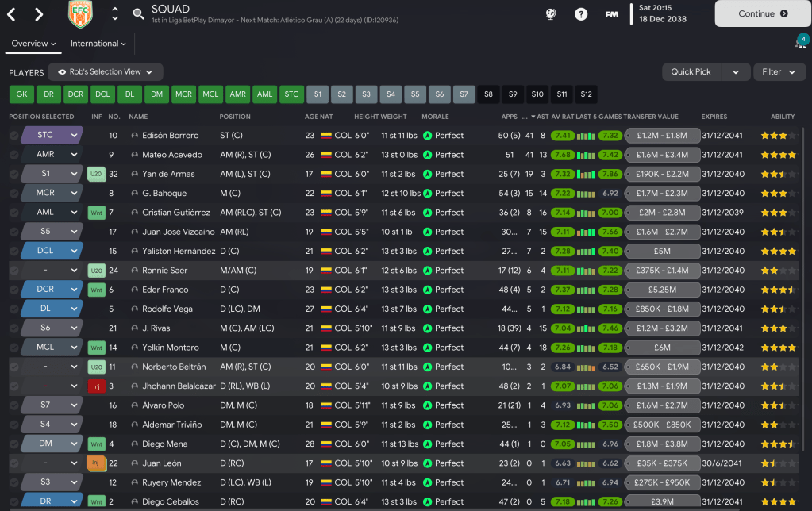
Task: Open the STC position dropdown for Borrero
Action: (75, 136)
